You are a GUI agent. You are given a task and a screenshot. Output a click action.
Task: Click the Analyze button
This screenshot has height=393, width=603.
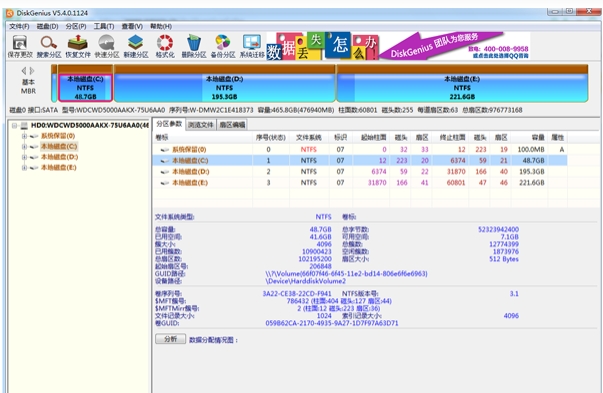[x=170, y=339]
